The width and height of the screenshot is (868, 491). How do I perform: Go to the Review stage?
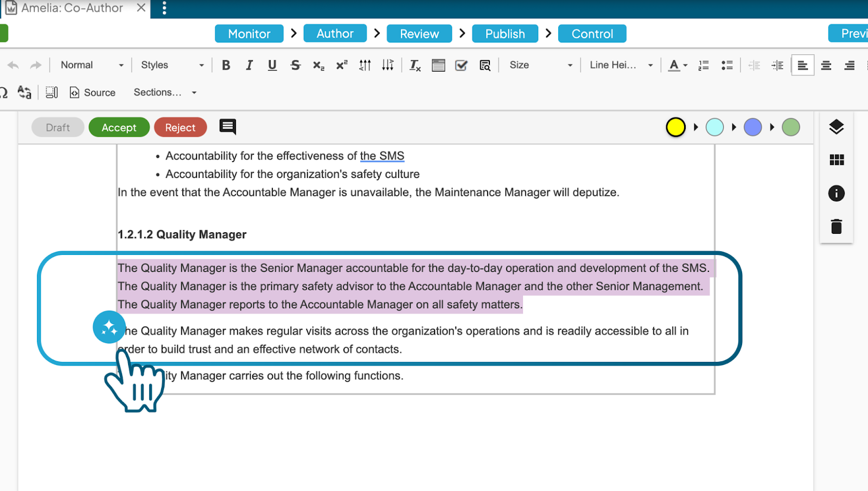tap(419, 34)
